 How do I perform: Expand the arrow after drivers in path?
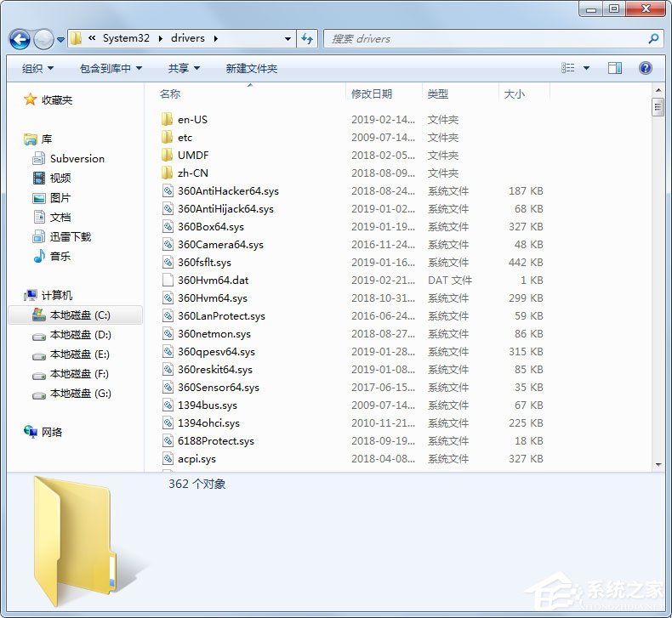(215, 38)
